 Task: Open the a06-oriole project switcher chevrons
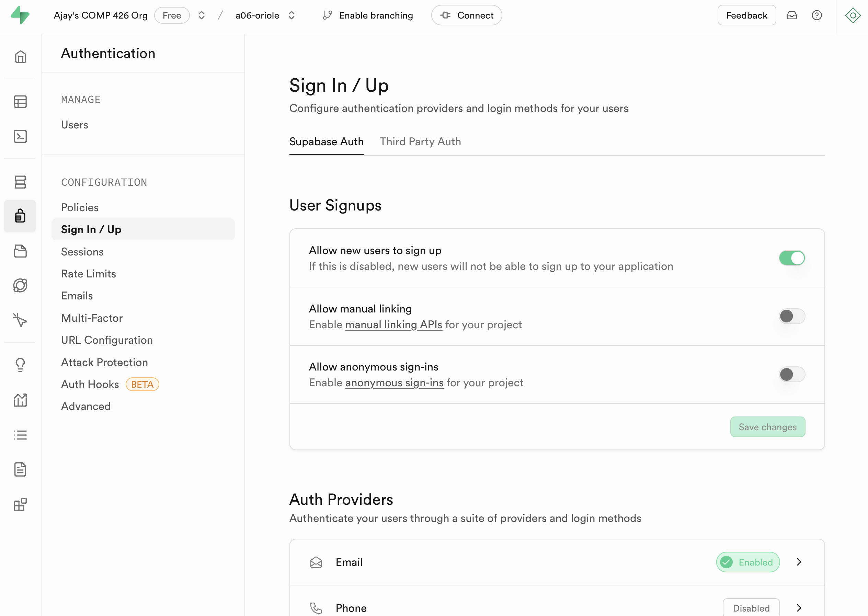tap(292, 15)
